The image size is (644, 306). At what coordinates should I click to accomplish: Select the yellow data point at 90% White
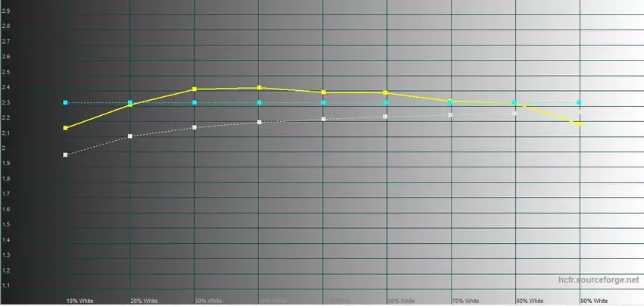pos(580,123)
